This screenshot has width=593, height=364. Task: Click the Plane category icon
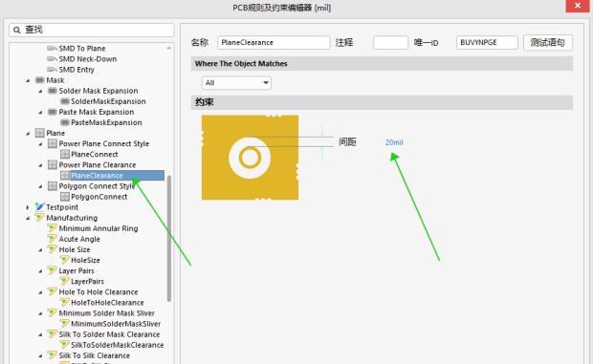click(40, 133)
